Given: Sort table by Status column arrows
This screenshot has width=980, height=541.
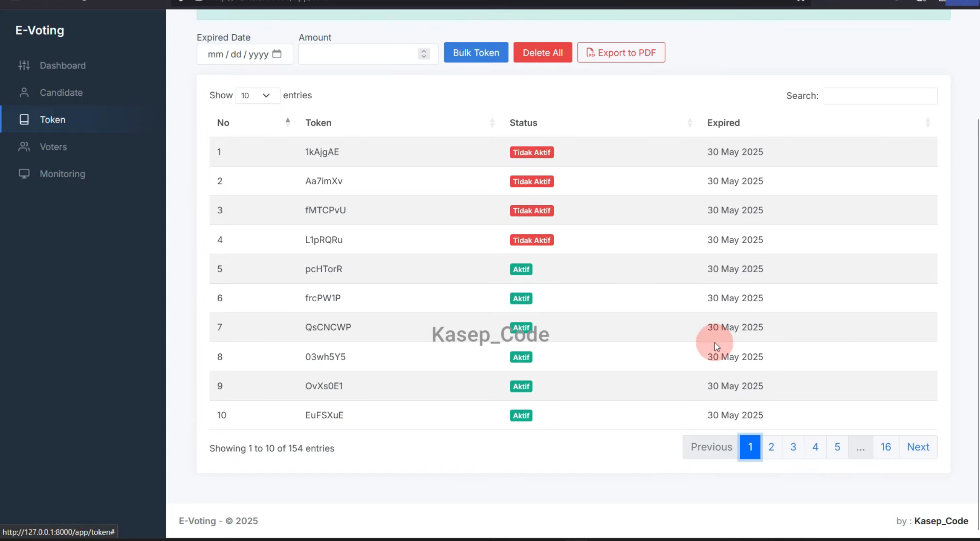Looking at the screenshot, I should point(689,123).
